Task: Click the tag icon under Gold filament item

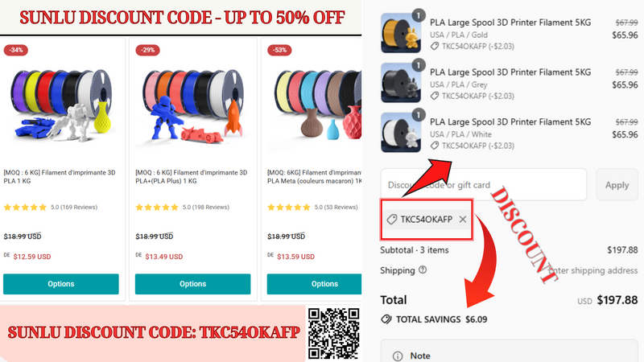Action: pos(435,47)
